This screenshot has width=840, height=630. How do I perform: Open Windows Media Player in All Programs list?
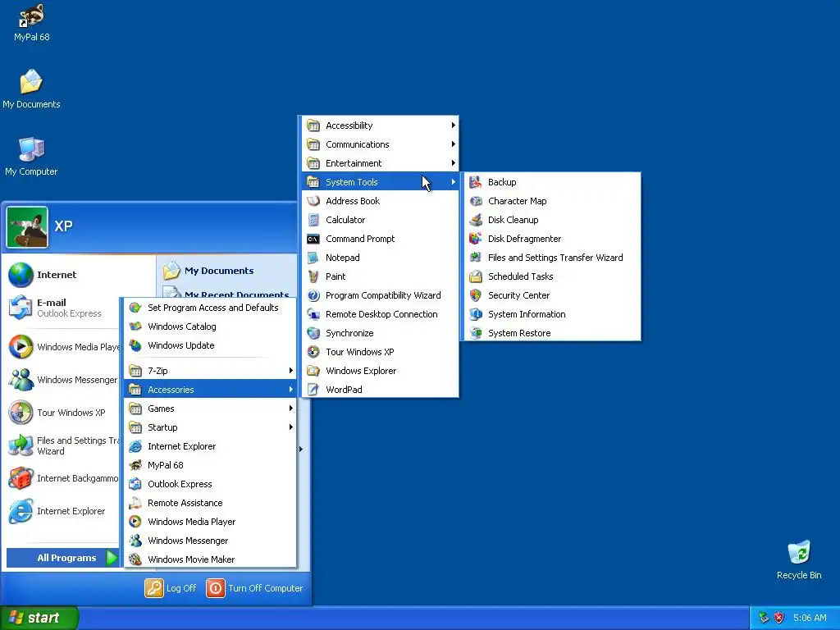[210, 522]
